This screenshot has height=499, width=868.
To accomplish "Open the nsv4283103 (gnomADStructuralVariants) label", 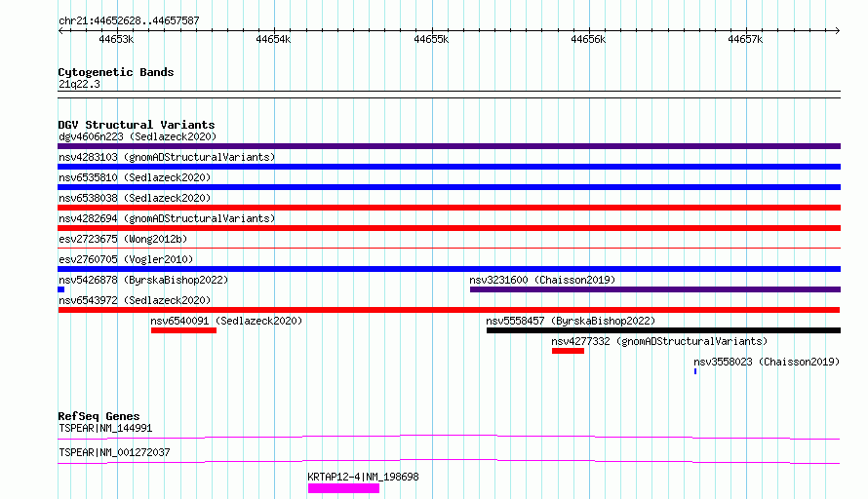I will [x=167, y=157].
